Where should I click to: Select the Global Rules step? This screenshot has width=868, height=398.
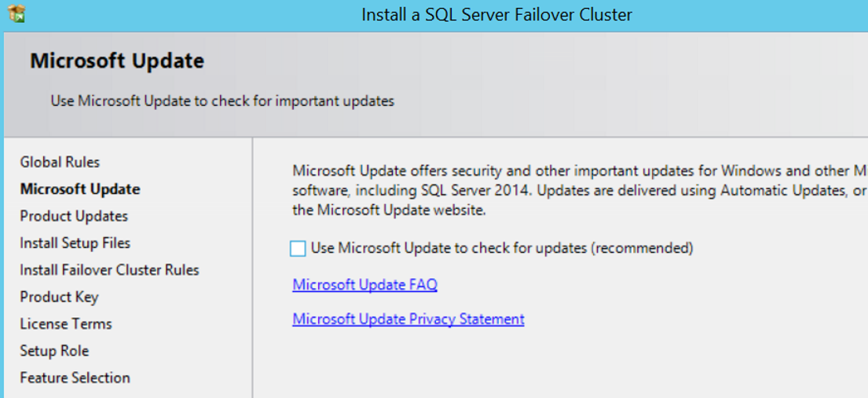(x=60, y=162)
